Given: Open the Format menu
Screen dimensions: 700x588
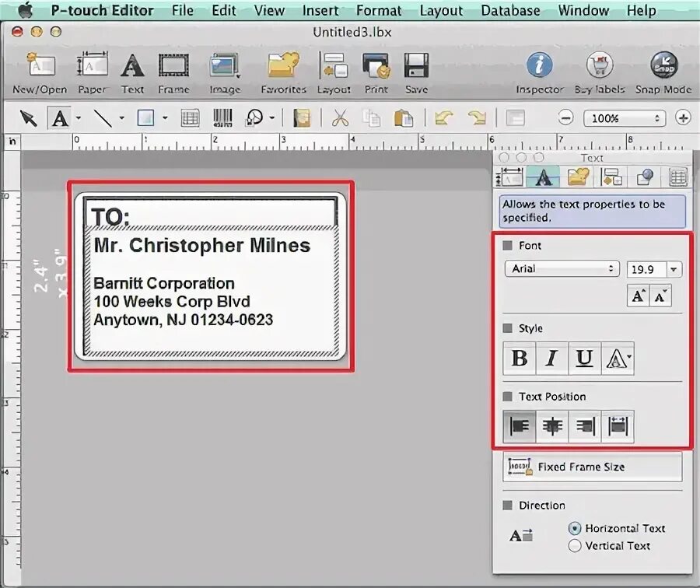Looking at the screenshot, I should point(379,10).
